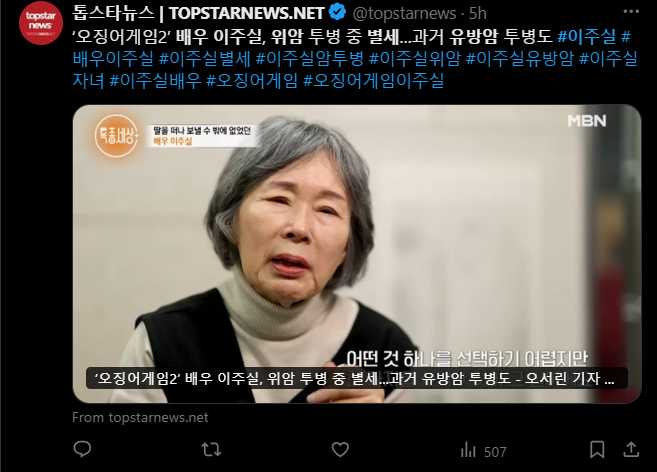Click the blue verified badge
657x472 pixels.
(x=337, y=13)
